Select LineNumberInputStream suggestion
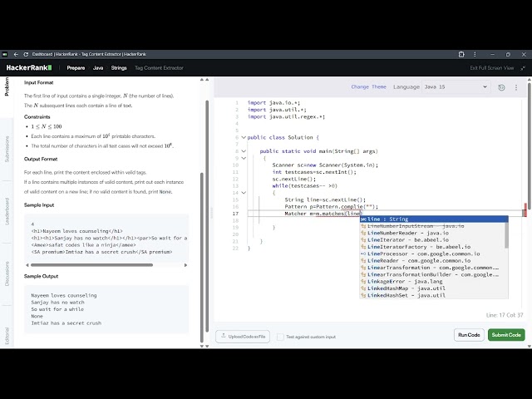Screen dimensions: 532x399 tap(432, 226)
